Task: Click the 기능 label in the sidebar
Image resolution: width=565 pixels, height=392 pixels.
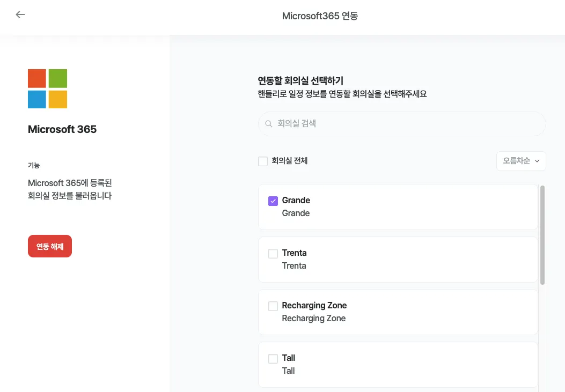Action: point(34,165)
